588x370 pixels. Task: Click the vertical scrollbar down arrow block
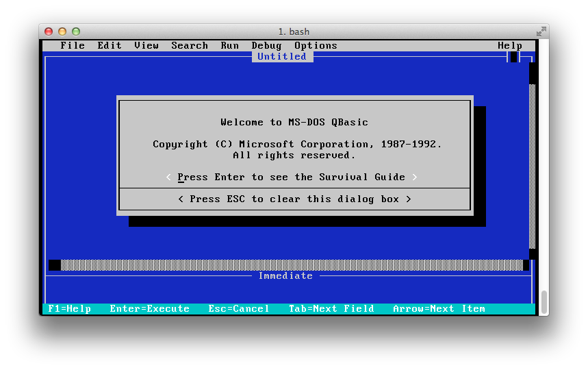click(x=532, y=254)
